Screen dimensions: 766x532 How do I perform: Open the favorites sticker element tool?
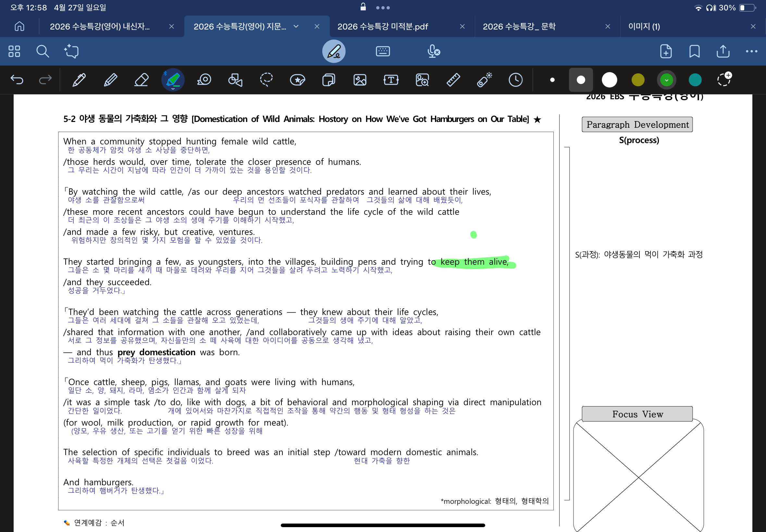click(297, 80)
